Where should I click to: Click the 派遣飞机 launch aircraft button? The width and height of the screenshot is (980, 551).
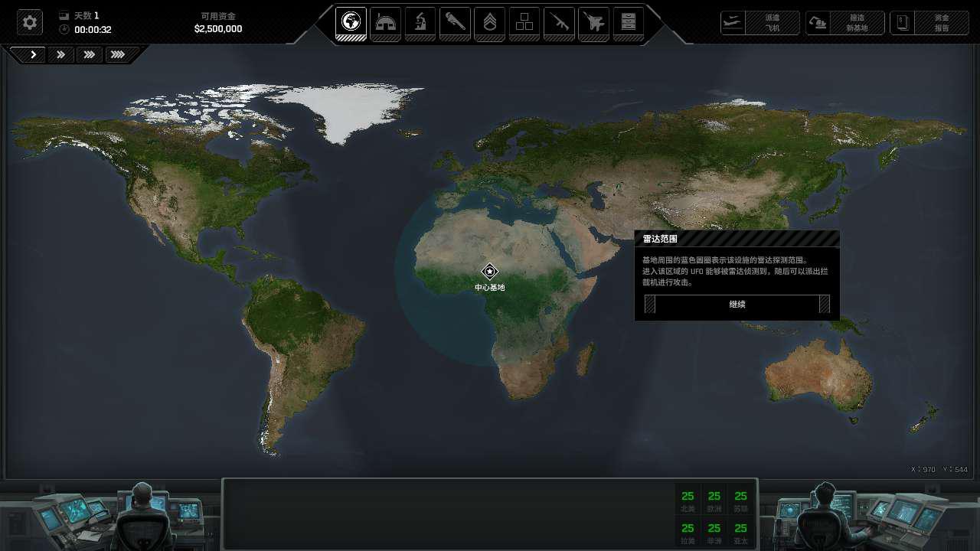click(759, 23)
